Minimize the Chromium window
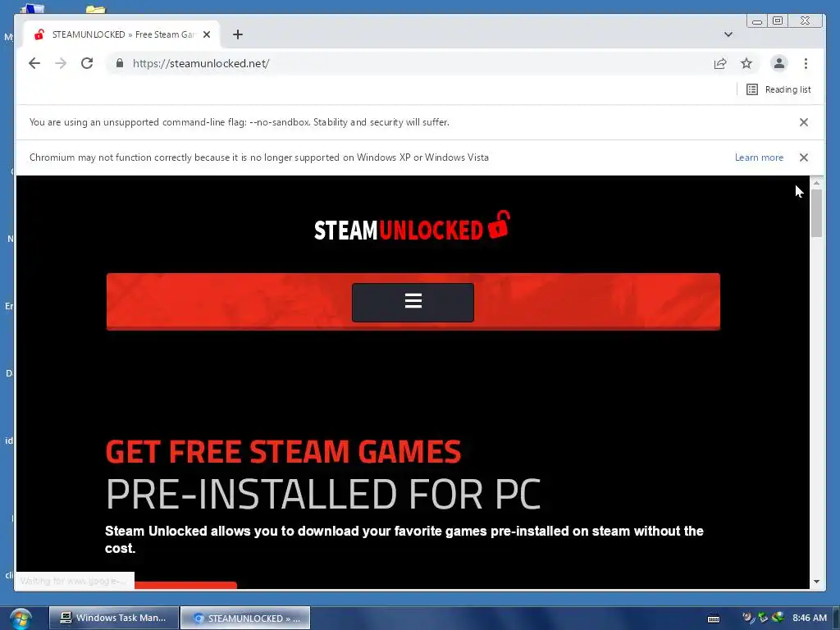 (x=757, y=21)
